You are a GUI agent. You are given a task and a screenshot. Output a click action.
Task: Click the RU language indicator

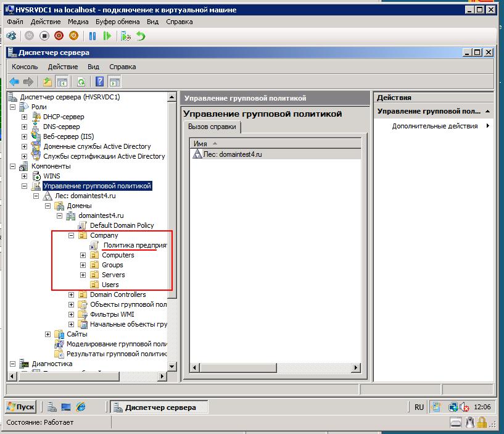point(419,407)
